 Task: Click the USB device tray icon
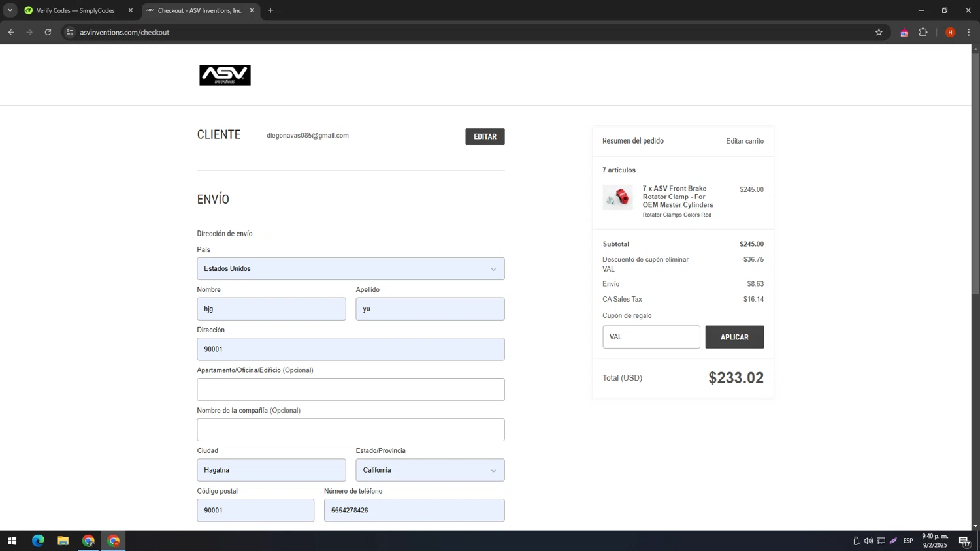856,541
